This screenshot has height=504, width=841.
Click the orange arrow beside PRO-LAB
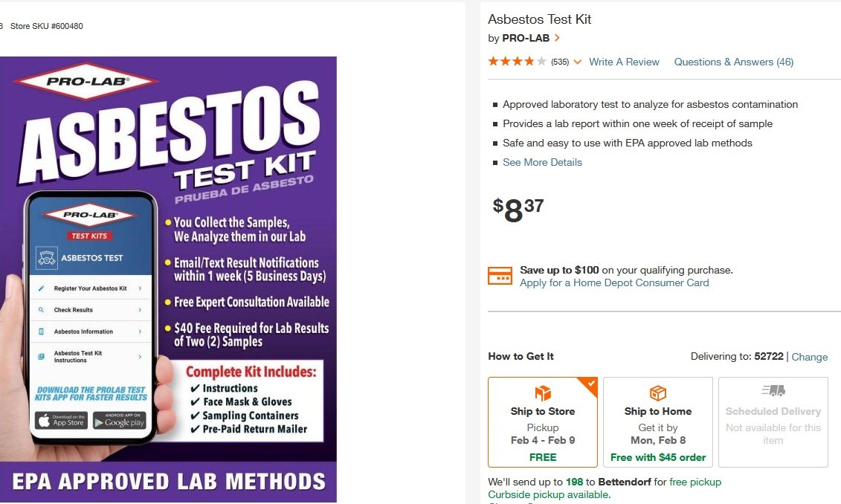point(557,38)
